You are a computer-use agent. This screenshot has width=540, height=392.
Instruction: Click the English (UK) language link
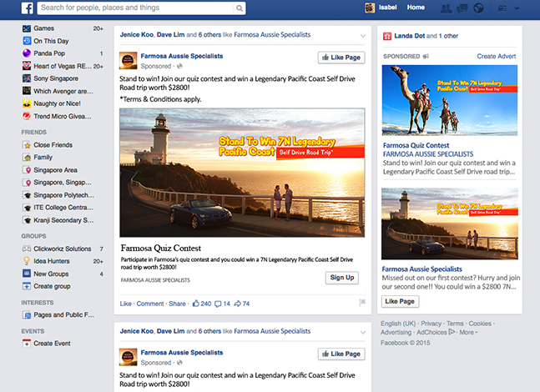398,324
